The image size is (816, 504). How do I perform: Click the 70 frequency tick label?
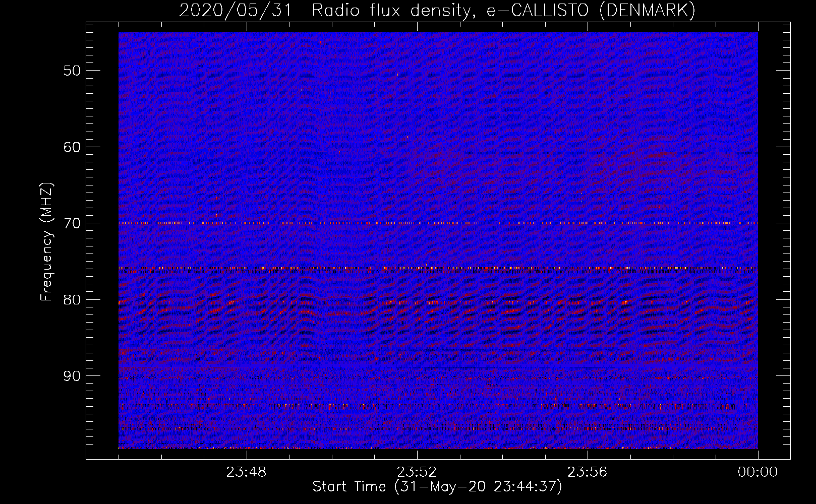click(72, 223)
